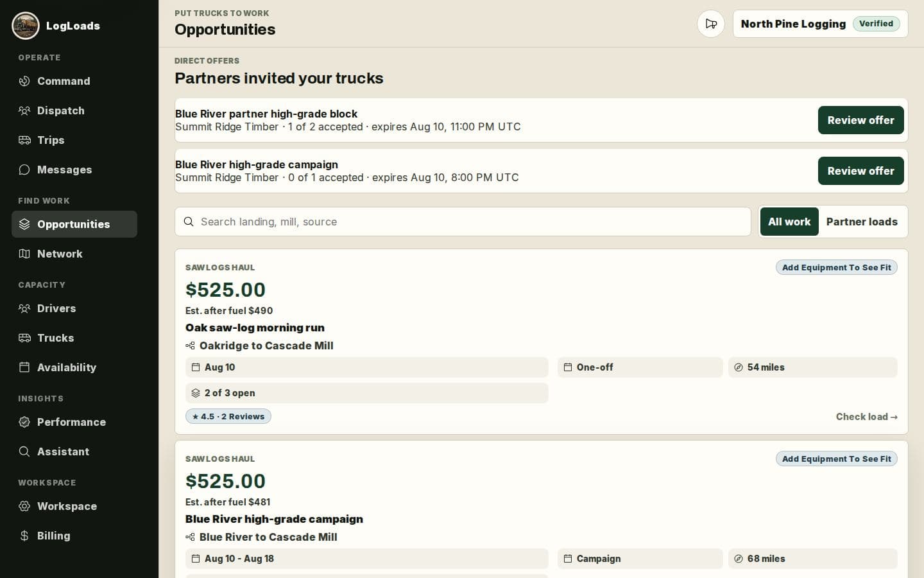Viewport: 924px width, 578px height.
Task: Click the Availability calendar icon
Action: 24,367
